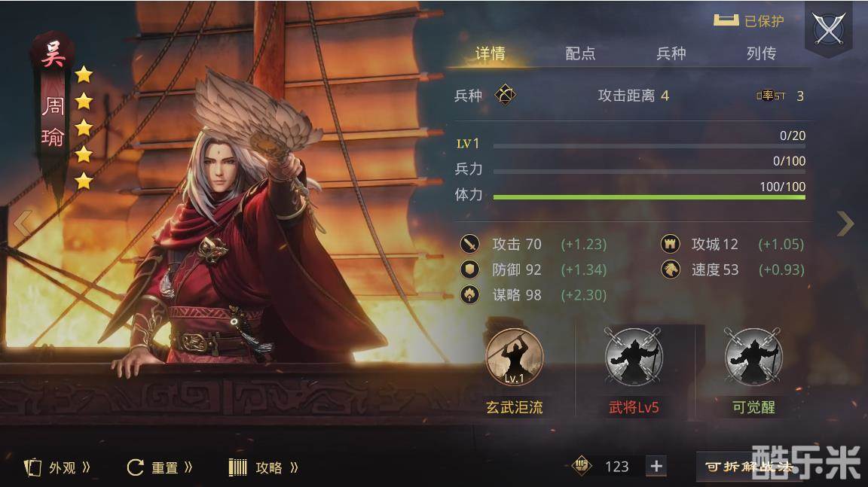
Task: Toggle the 已保护 protection lock
Action: coord(748,21)
